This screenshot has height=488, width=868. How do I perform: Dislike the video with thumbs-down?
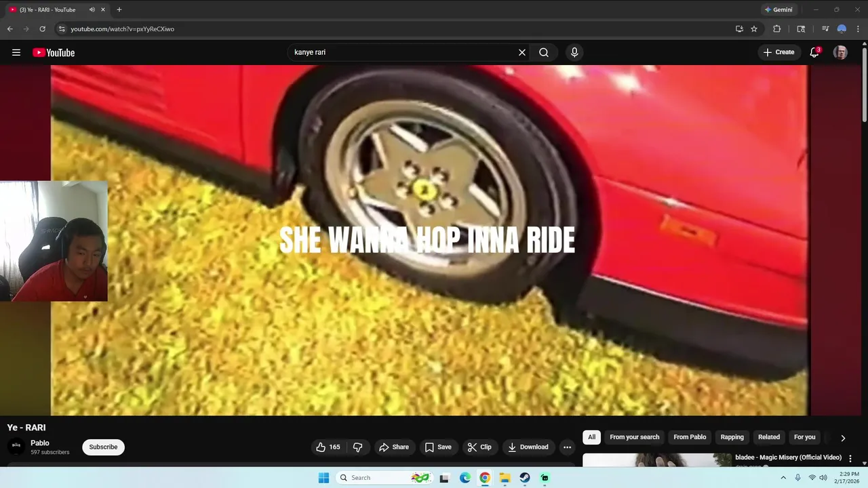point(358,447)
